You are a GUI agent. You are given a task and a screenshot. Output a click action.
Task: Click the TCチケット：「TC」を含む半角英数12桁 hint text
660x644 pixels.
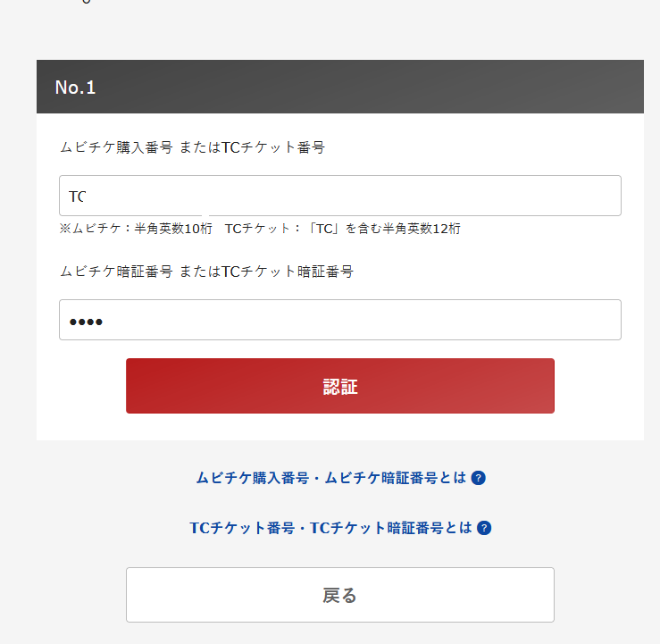343,229
